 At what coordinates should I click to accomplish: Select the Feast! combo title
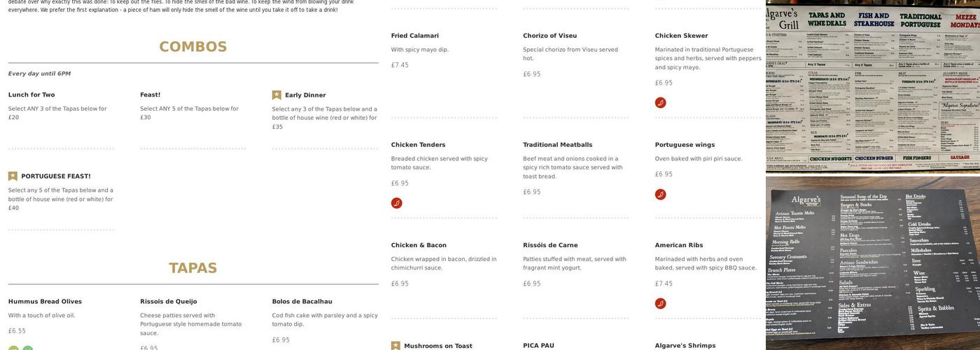point(150,95)
